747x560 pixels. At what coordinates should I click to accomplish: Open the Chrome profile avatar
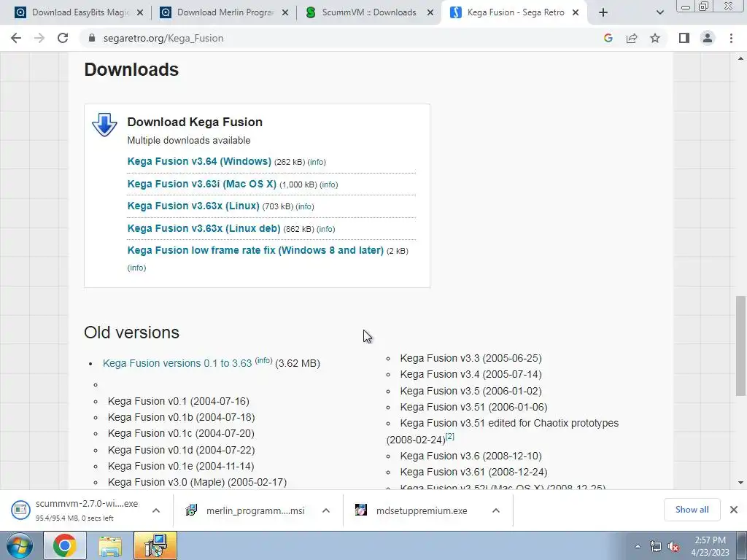pyautogui.click(x=708, y=38)
